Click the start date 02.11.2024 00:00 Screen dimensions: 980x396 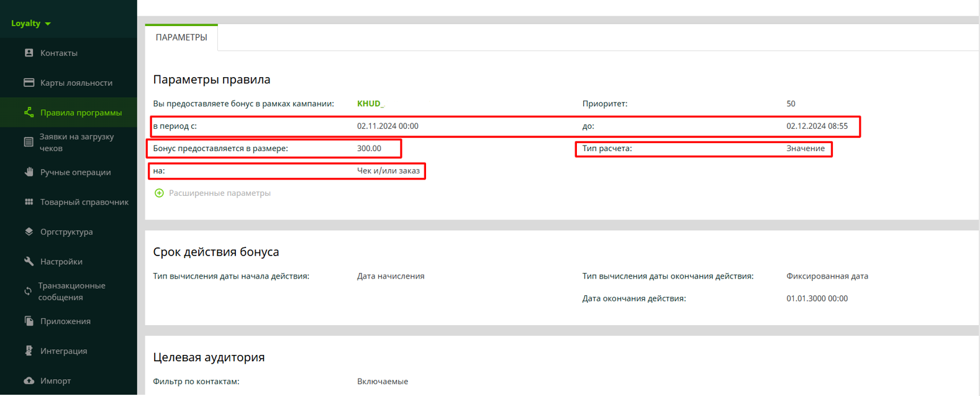(388, 126)
